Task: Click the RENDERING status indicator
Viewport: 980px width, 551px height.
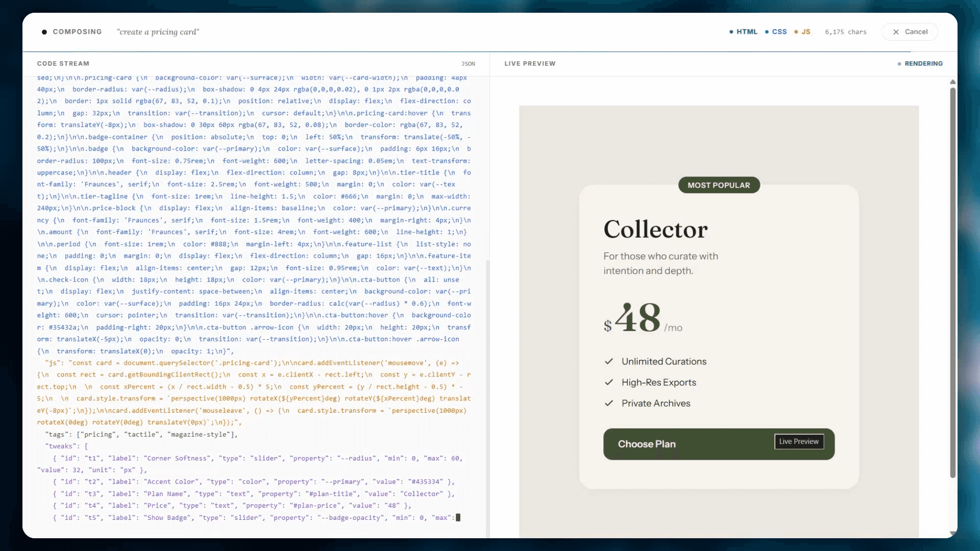Action: pyautogui.click(x=920, y=64)
